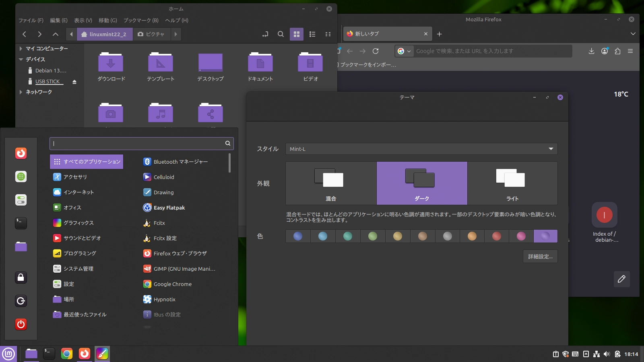Go up to parent folder in file manager
Viewport: 644px width, 362px height.
pos(56,34)
